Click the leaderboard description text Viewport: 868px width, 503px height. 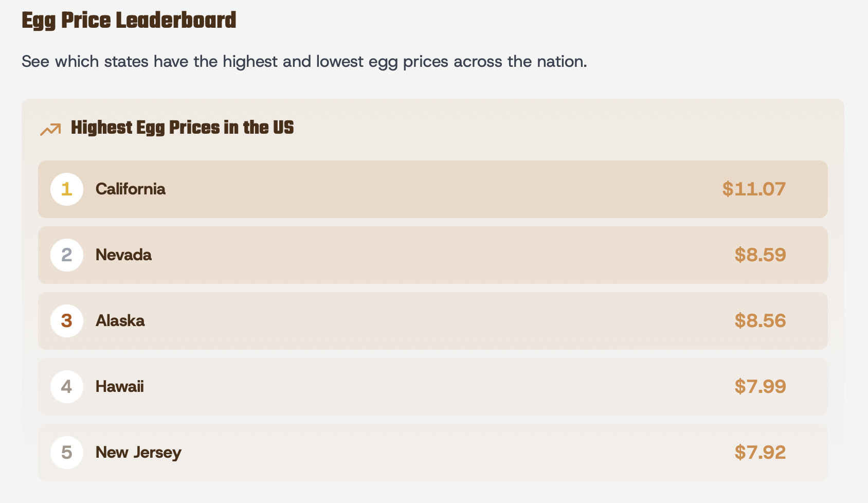point(304,62)
